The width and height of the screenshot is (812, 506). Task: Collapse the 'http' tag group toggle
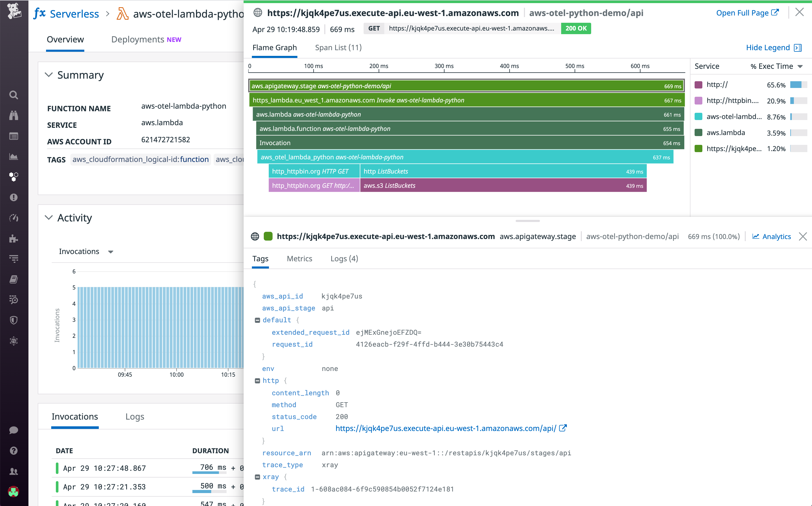257,381
